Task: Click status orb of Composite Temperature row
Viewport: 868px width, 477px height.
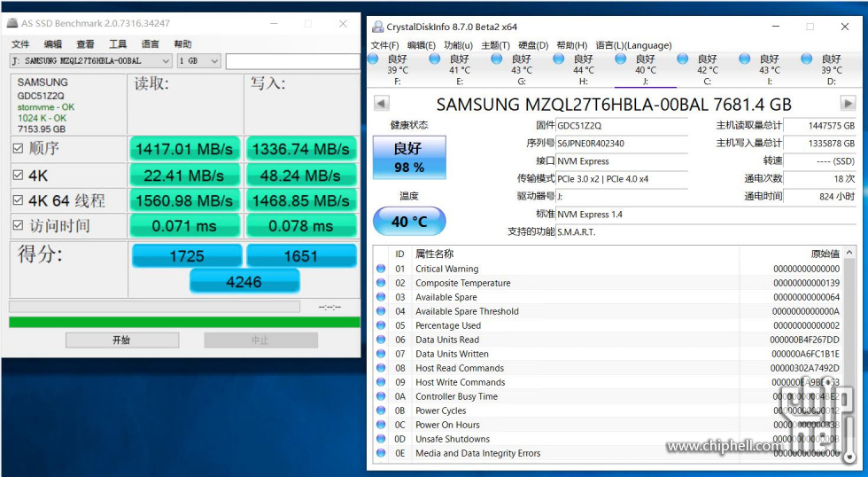Action: 381,283
